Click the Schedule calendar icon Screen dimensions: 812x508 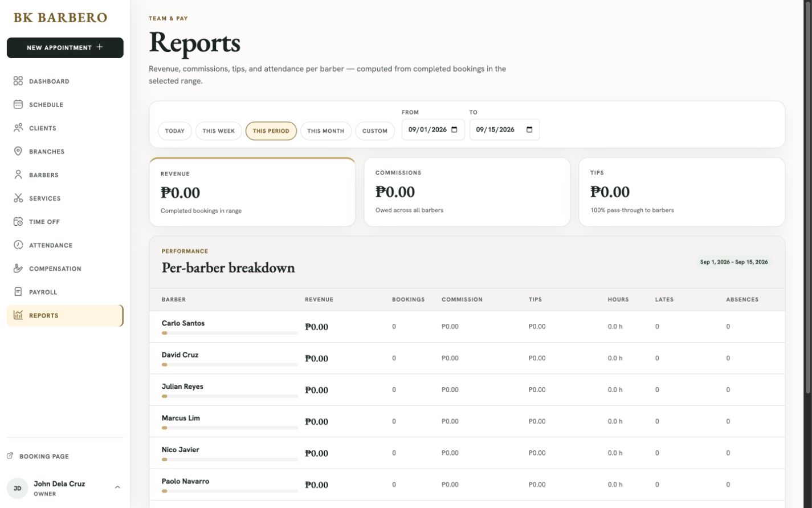[18, 104]
